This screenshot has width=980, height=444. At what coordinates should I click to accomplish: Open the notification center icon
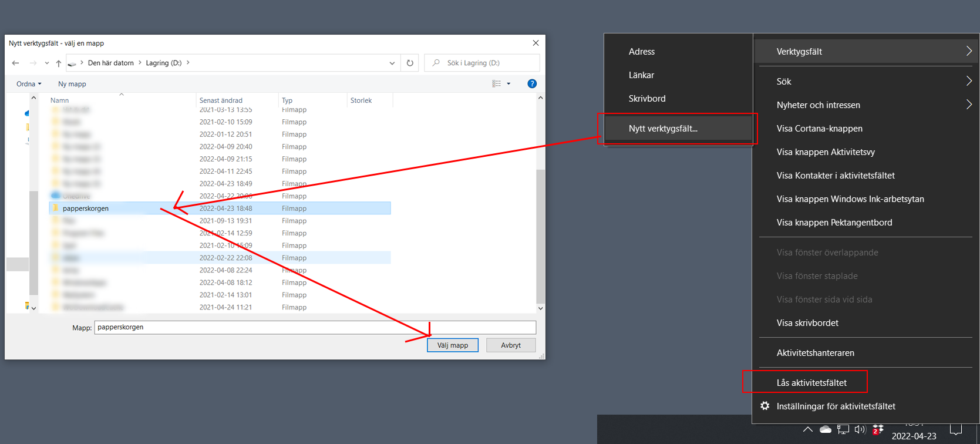[x=956, y=430]
